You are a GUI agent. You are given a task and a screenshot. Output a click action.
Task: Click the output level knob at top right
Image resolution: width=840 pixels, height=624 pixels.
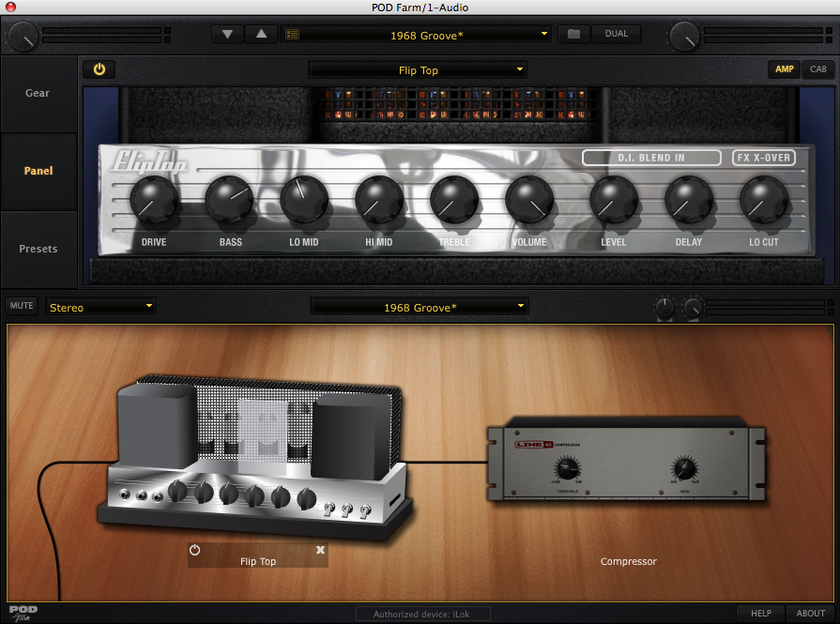coord(684,37)
